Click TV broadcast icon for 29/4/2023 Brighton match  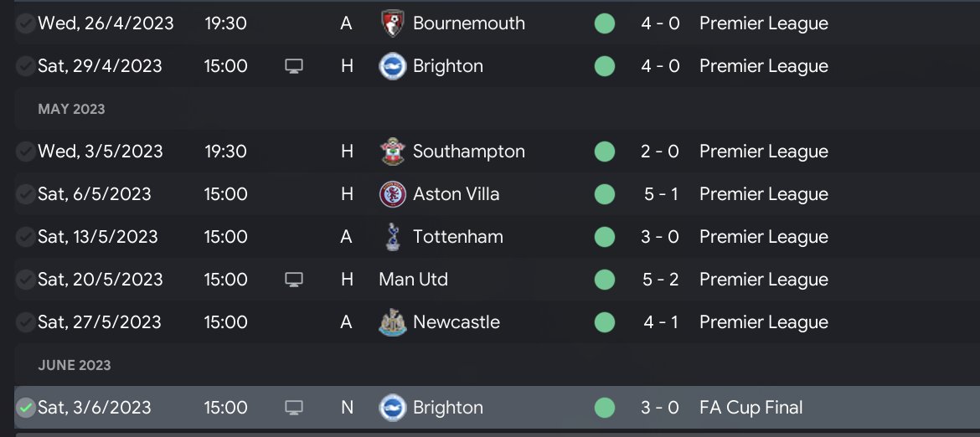click(x=293, y=66)
